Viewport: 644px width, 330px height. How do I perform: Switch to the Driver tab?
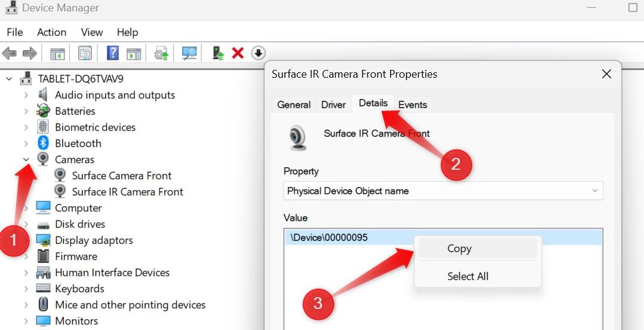tap(333, 105)
